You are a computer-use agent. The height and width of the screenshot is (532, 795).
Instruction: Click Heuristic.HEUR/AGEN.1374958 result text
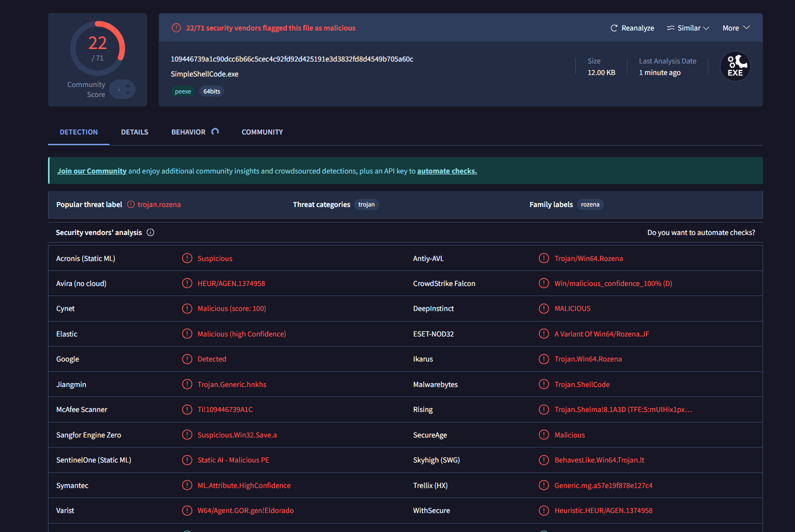point(603,510)
